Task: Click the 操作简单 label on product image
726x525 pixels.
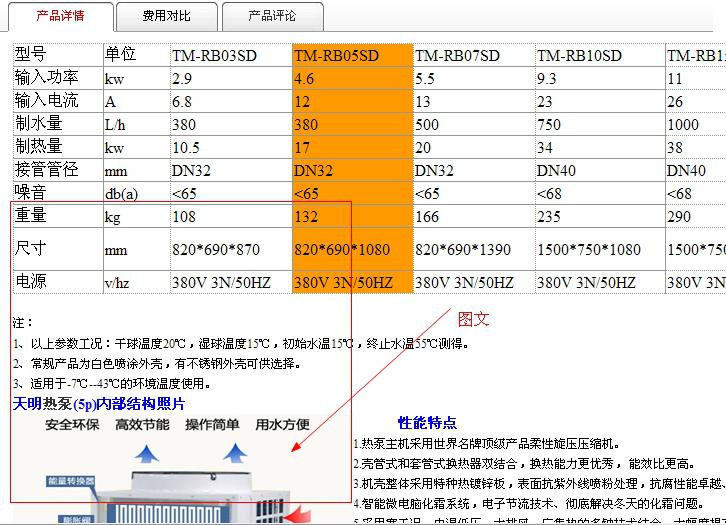Action: (x=212, y=425)
